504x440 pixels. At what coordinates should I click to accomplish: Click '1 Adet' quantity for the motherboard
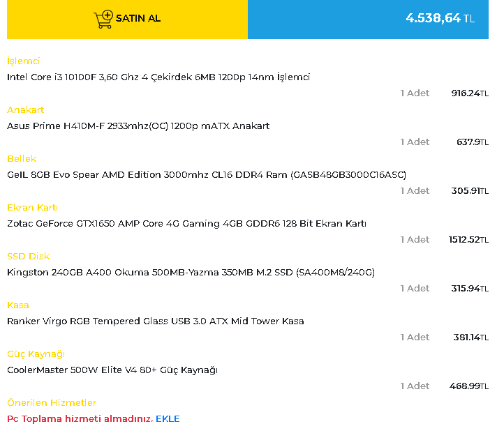point(415,142)
